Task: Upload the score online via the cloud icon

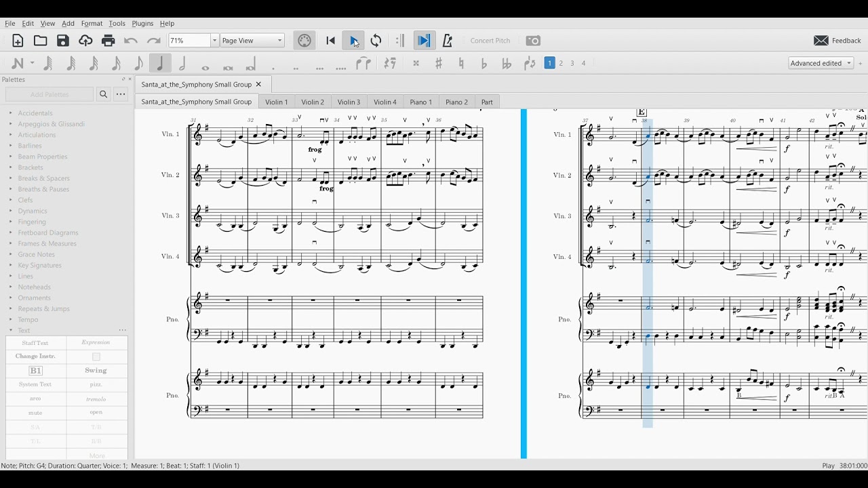Action: point(85,41)
